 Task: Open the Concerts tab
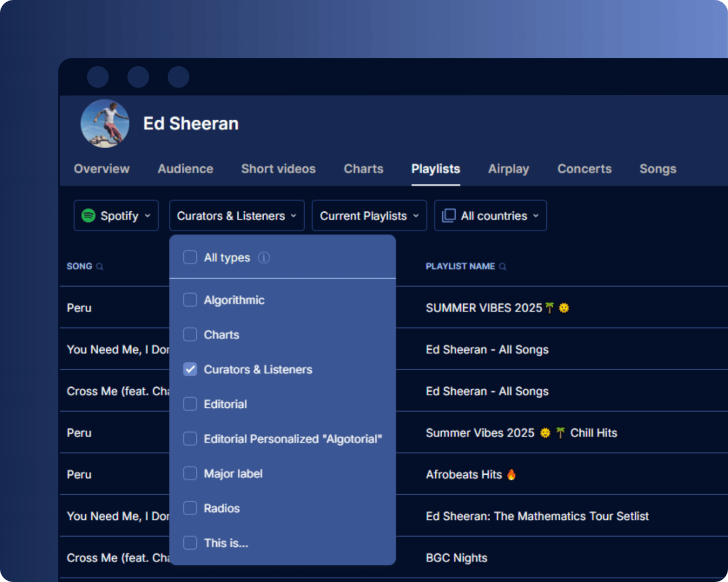coord(584,169)
